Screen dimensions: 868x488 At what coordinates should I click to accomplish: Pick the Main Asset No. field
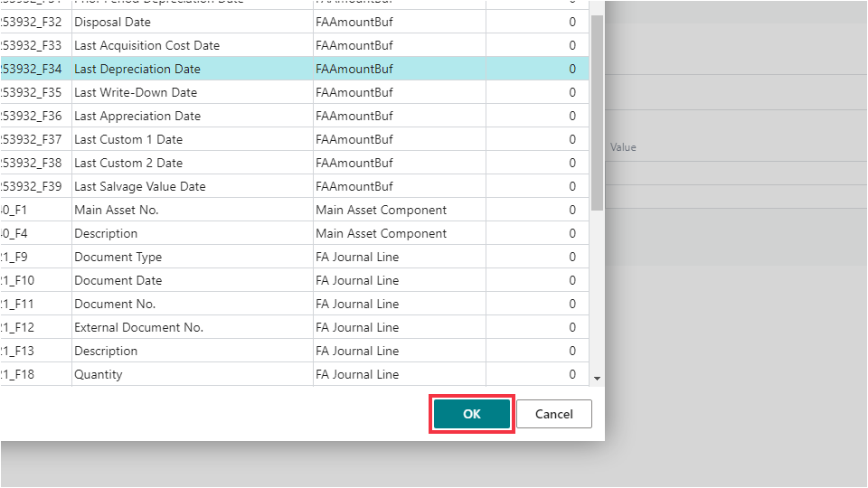coord(295,211)
